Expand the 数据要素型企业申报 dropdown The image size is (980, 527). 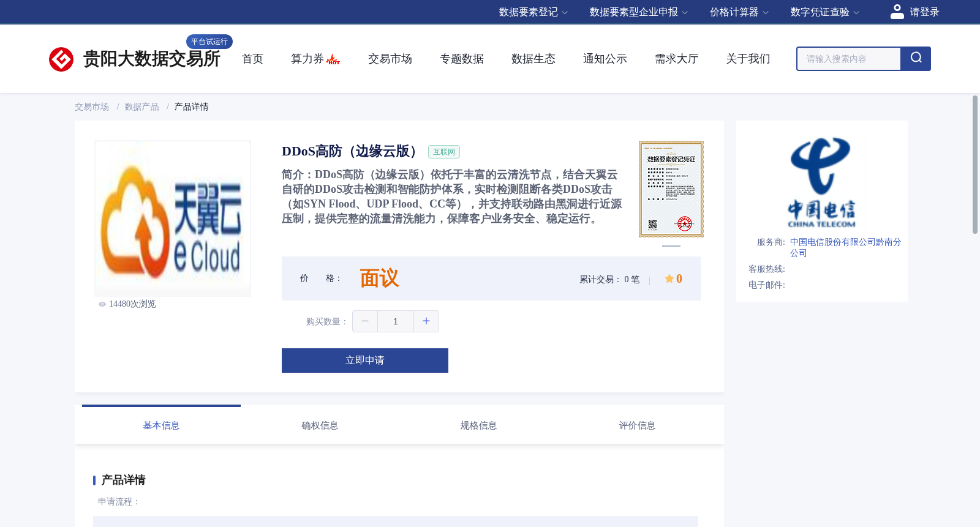(x=639, y=12)
